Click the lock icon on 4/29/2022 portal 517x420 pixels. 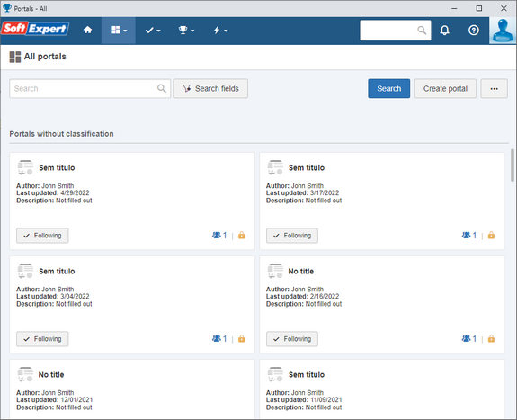(x=242, y=236)
